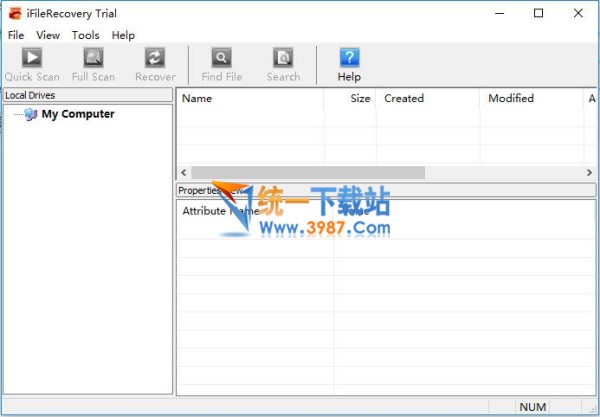Image resolution: width=600 pixels, height=417 pixels.
Task: Sort file list by Size column
Action: (350, 98)
